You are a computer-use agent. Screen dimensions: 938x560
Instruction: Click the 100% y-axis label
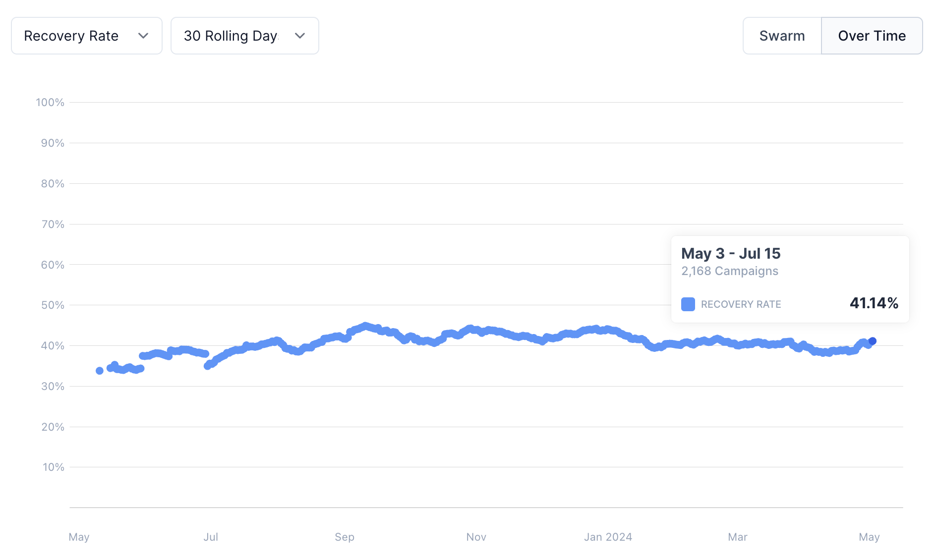50,103
